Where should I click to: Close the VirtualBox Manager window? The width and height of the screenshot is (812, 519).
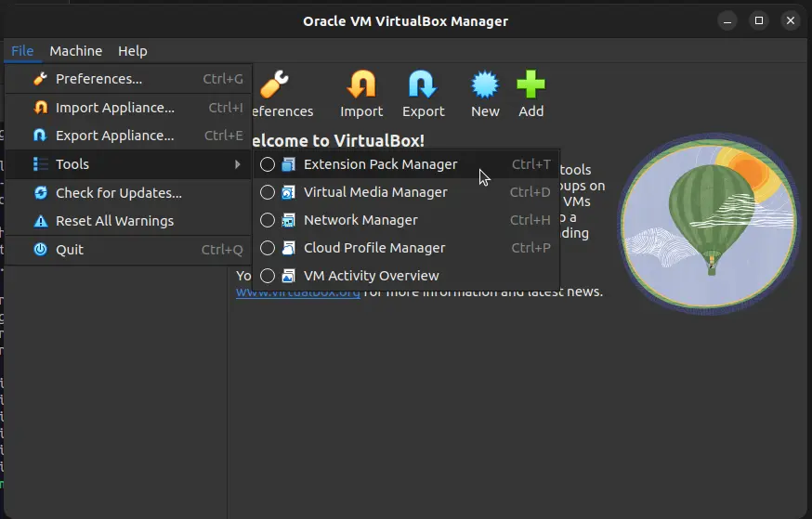click(791, 20)
